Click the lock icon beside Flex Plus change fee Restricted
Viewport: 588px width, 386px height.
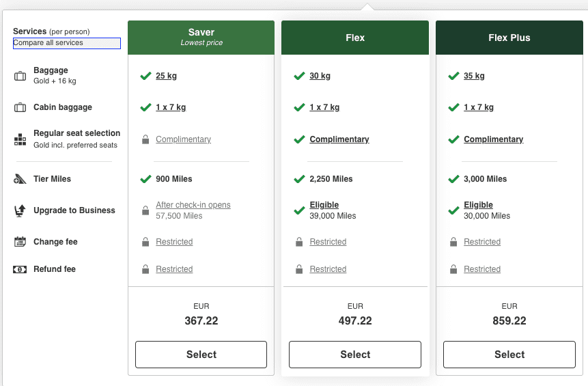[453, 242]
